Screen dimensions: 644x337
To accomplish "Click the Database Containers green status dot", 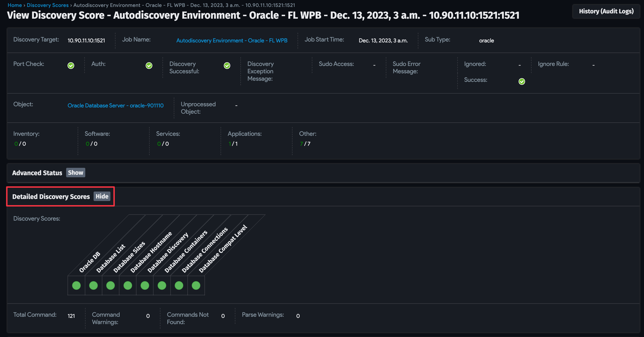I will point(162,285).
